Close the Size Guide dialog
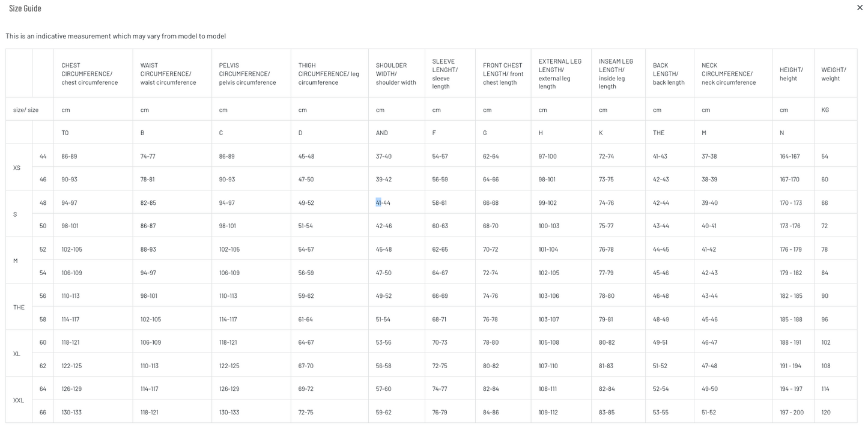This screenshot has height=430, width=868. 859,8
